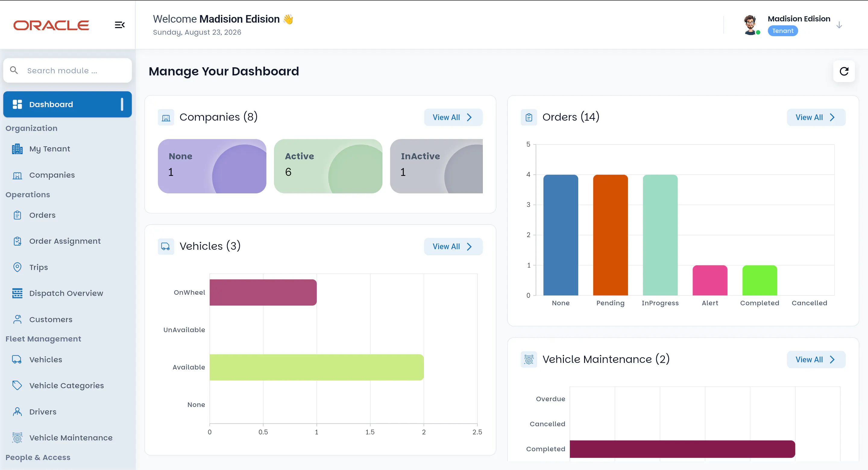Image resolution: width=868 pixels, height=470 pixels.
Task: Click the People & Access section heading
Action: (38, 458)
